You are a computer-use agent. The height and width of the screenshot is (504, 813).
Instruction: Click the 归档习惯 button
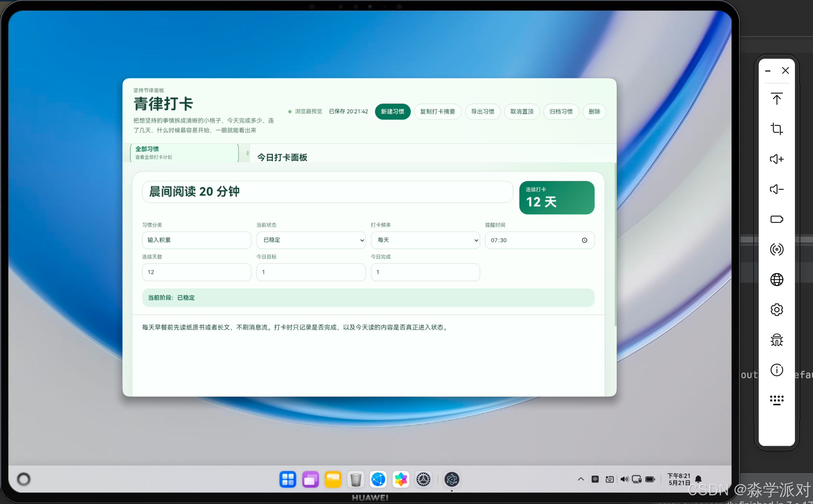[x=561, y=111]
